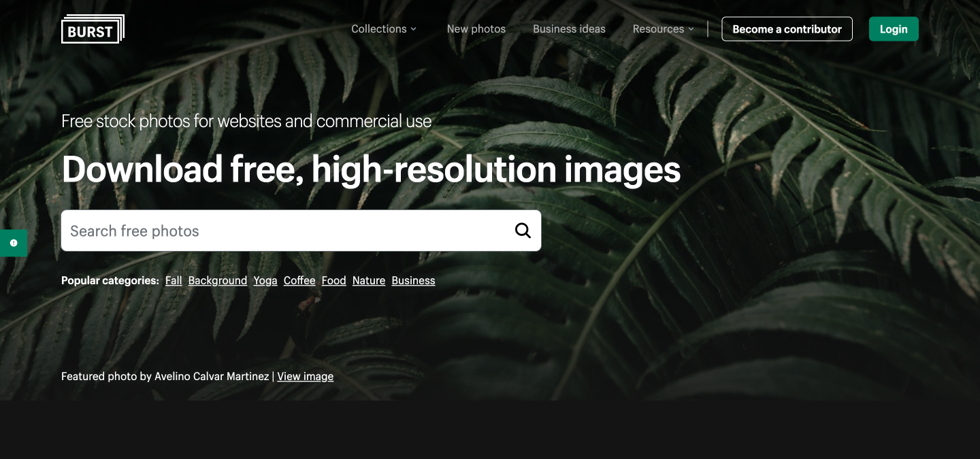The image size is (980, 459).
Task: Click Become a contributor button
Action: [x=787, y=29]
